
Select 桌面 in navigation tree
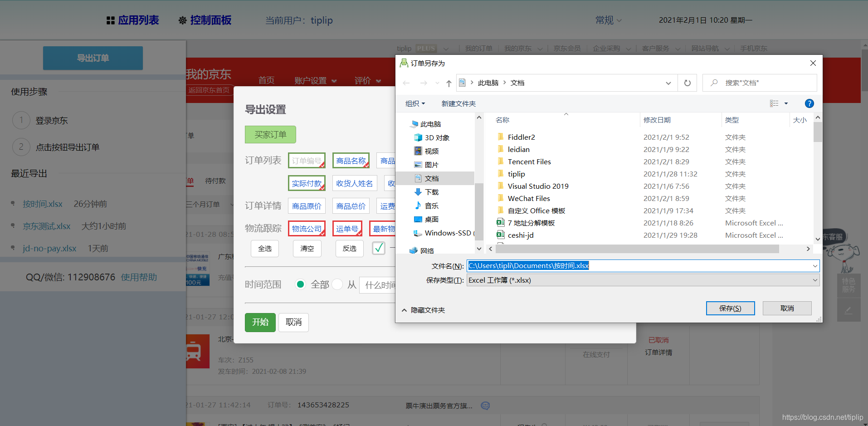[x=427, y=219]
